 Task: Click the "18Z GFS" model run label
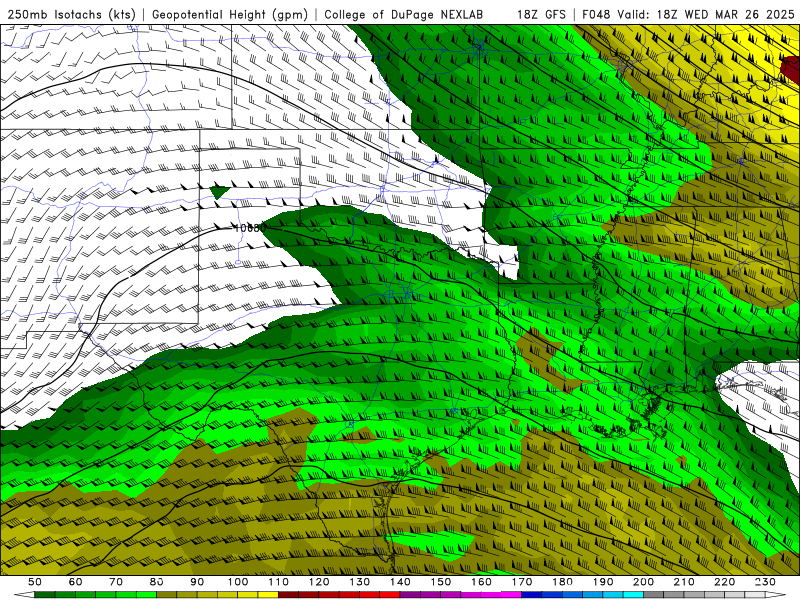tap(541, 14)
